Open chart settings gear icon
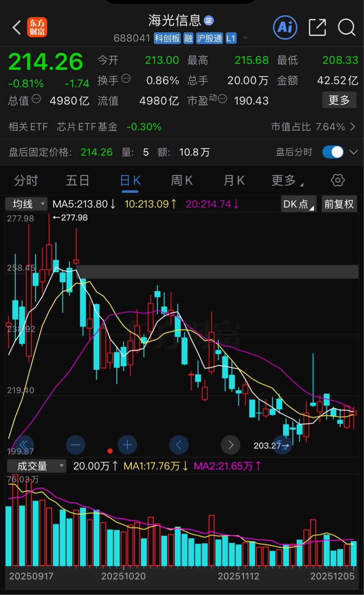Screen dimensions: 364x595 click(338, 181)
